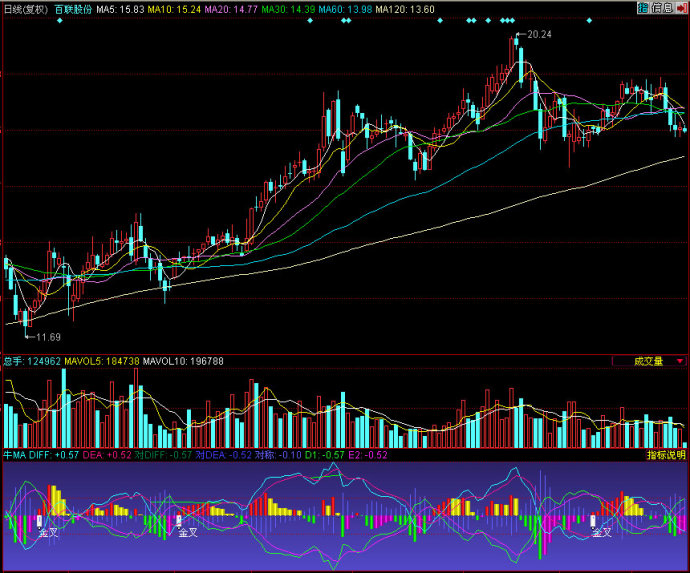The image size is (690, 573).
Task: Select the MA10: 15.24 label
Action: [x=174, y=9]
